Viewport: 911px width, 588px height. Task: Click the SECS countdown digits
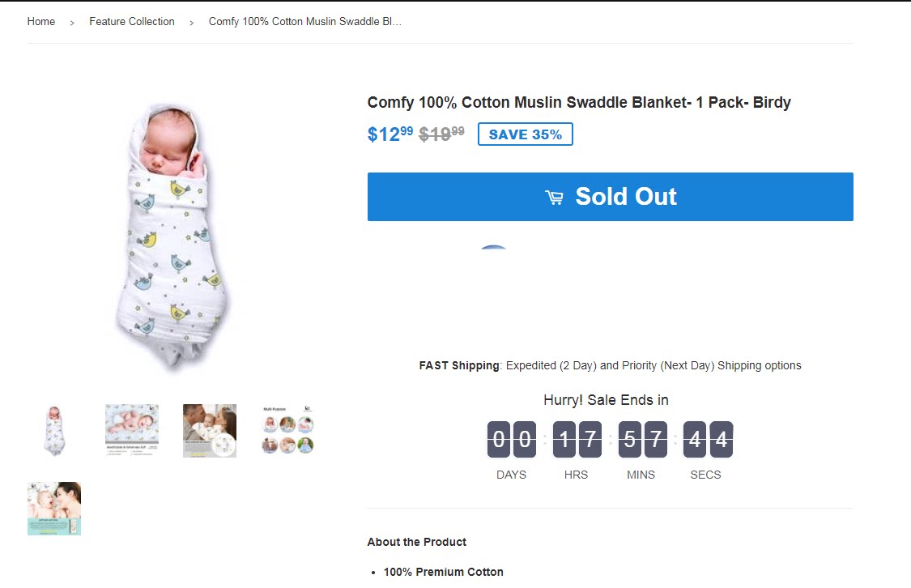708,440
